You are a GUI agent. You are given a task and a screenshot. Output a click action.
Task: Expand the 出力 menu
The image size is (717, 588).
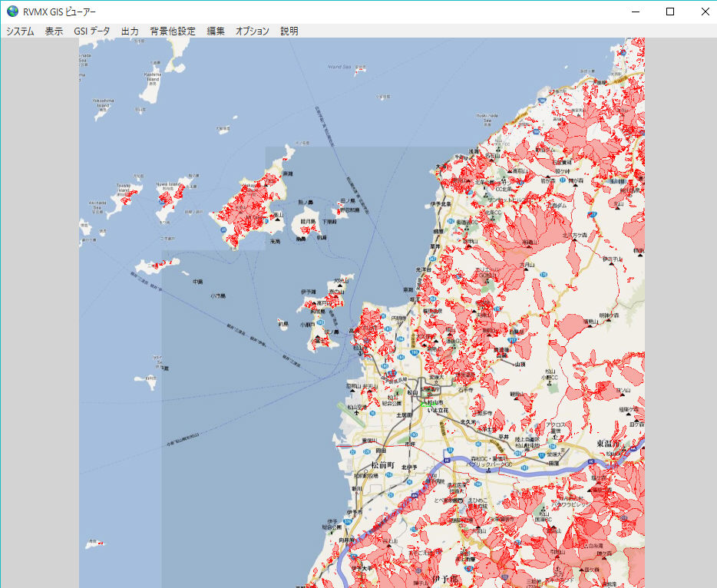pos(130,31)
